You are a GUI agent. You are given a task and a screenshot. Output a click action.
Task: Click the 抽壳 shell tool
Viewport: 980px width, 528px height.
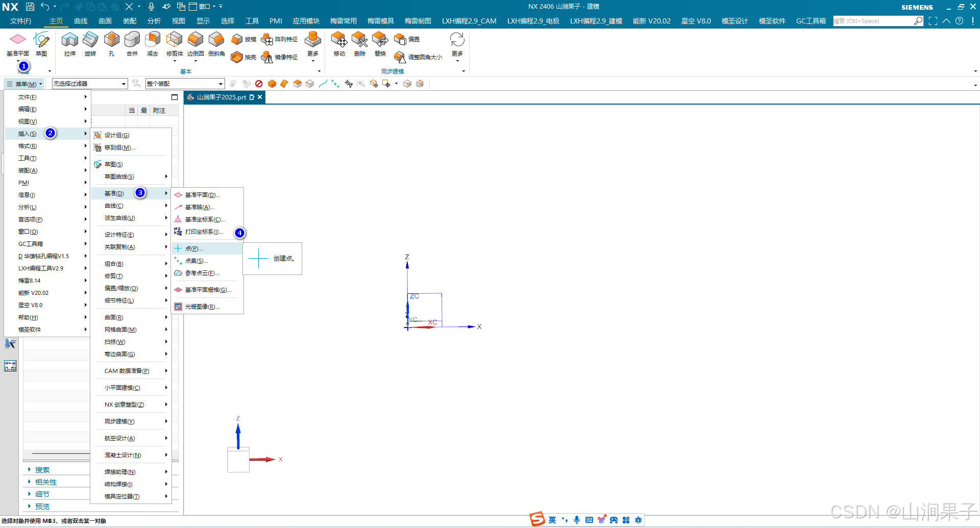click(x=243, y=57)
